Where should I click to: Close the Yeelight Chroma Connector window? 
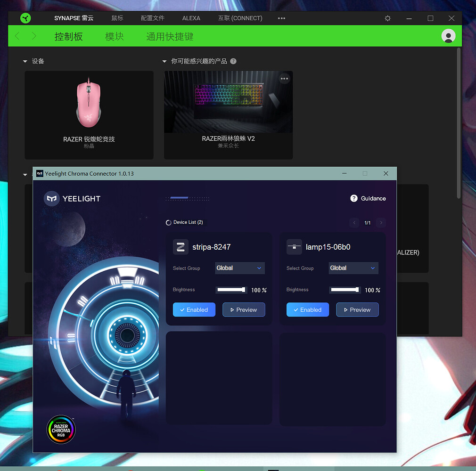pos(386,173)
